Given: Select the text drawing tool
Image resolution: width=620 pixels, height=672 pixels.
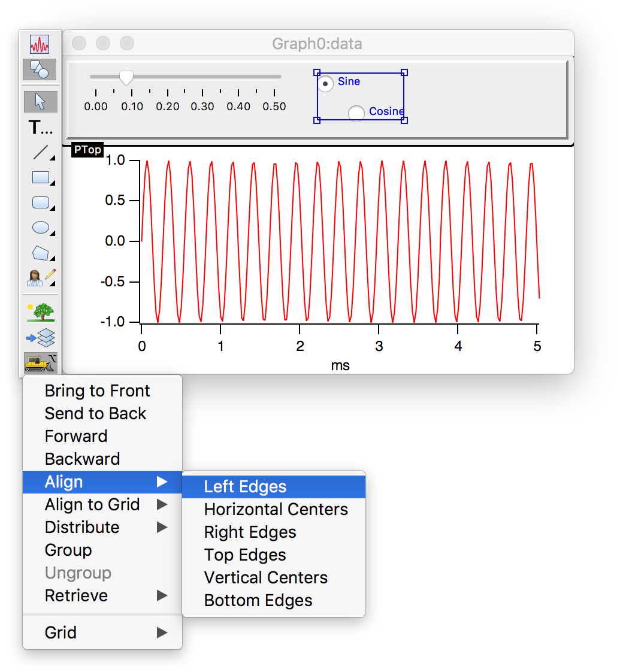Looking at the screenshot, I should tap(40, 127).
